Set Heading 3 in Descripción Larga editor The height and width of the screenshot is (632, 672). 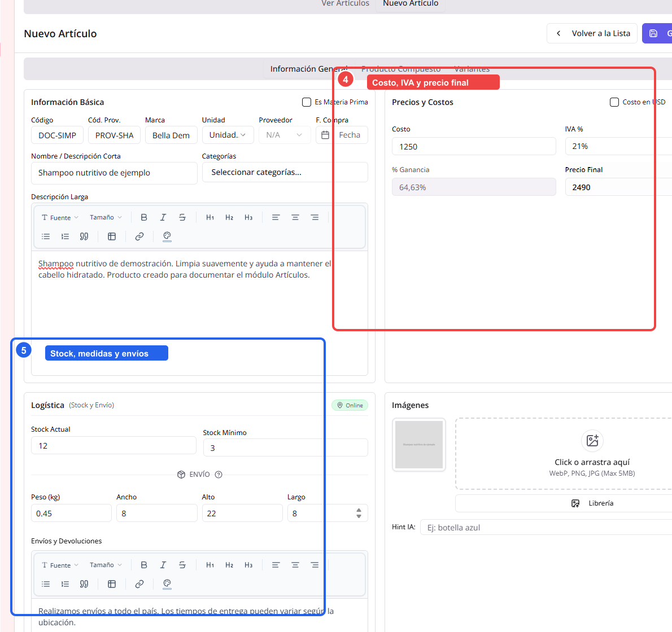pos(248,217)
